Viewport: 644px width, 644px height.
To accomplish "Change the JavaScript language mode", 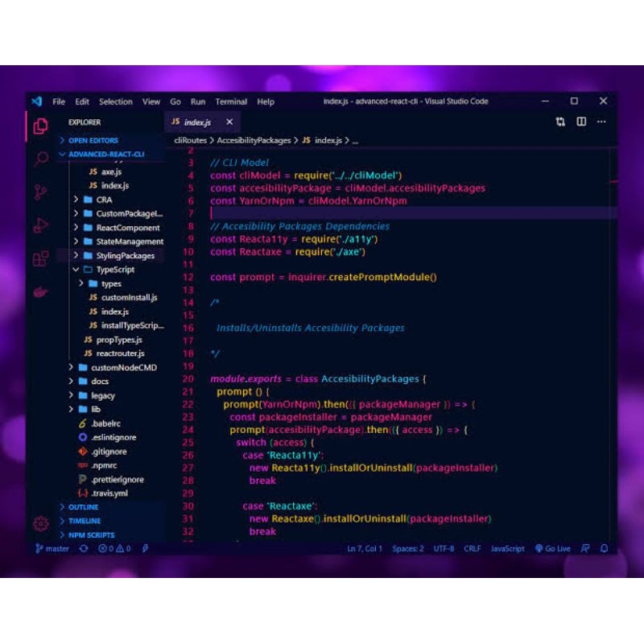I will pyautogui.click(x=507, y=548).
